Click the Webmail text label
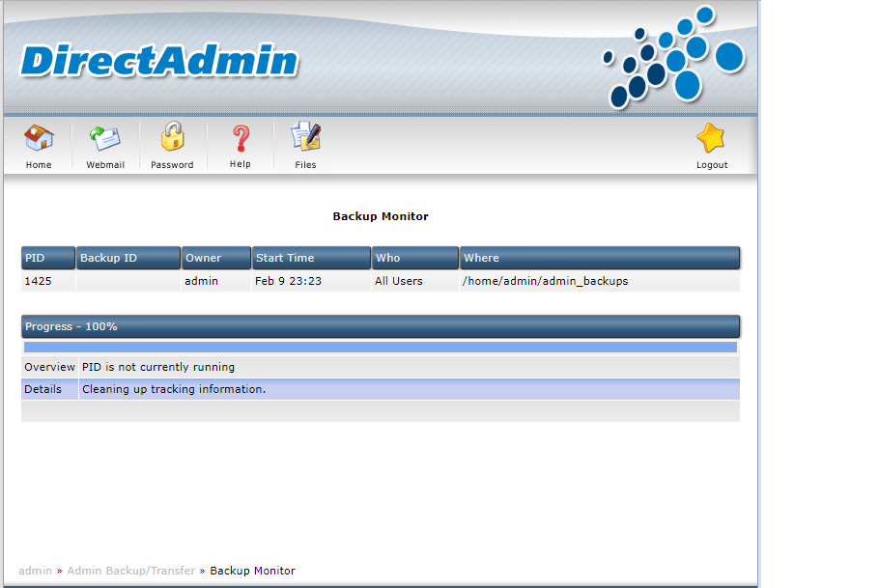 click(105, 165)
